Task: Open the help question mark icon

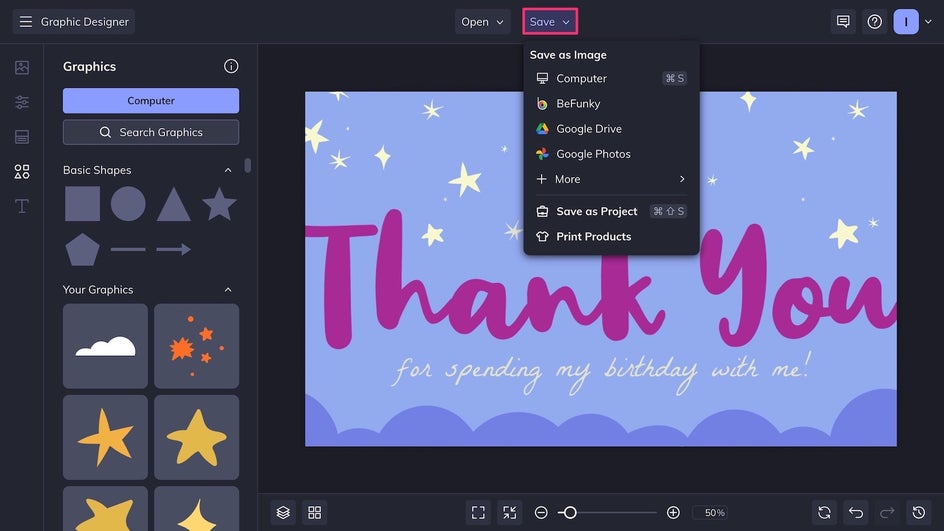Action: click(874, 22)
